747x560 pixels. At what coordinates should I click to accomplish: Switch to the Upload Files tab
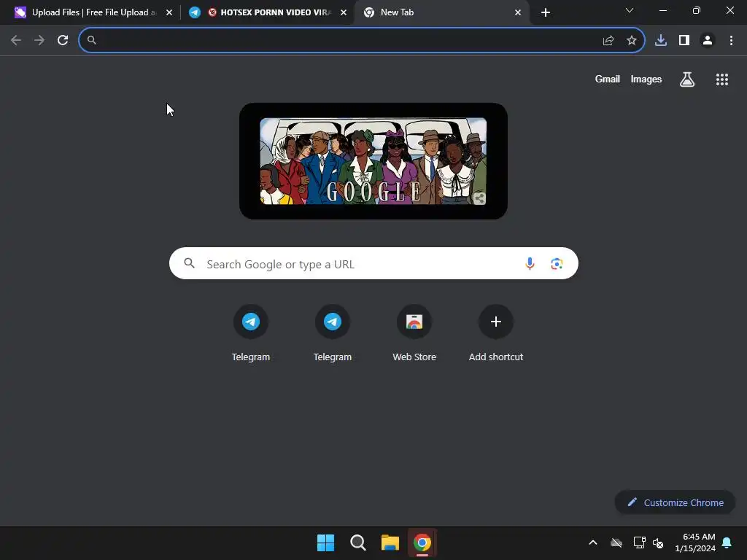[94, 12]
